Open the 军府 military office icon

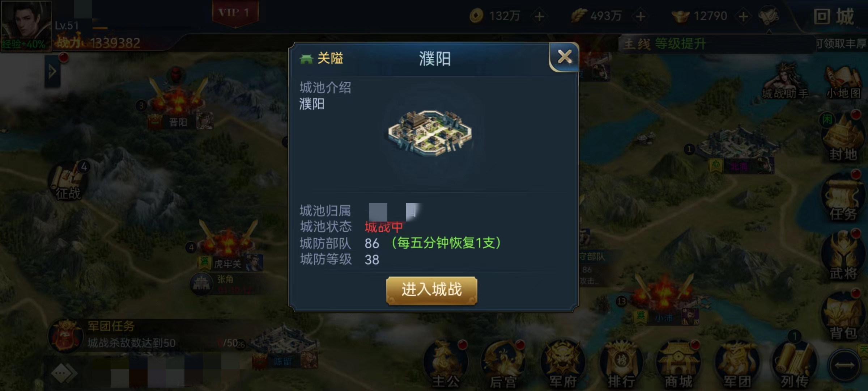coord(563,364)
